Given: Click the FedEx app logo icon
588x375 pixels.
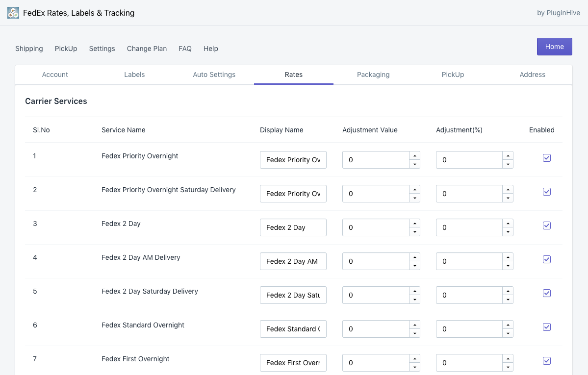Looking at the screenshot, I should [x=13, y=13].
